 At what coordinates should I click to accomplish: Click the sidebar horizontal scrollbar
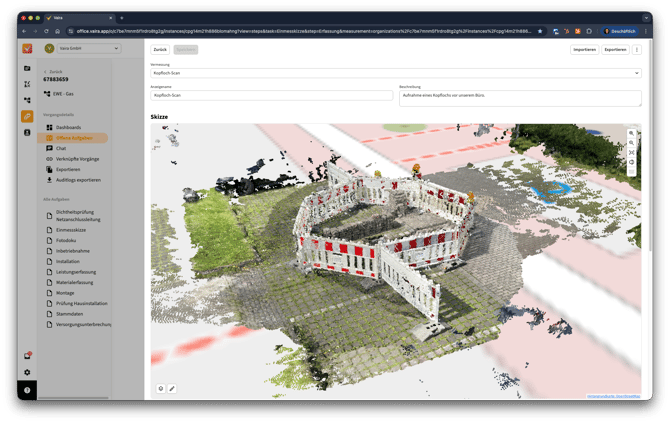coord(73,398)
